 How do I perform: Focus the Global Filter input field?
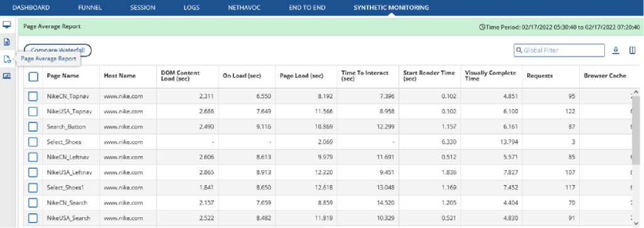click(x=559, y=50)
